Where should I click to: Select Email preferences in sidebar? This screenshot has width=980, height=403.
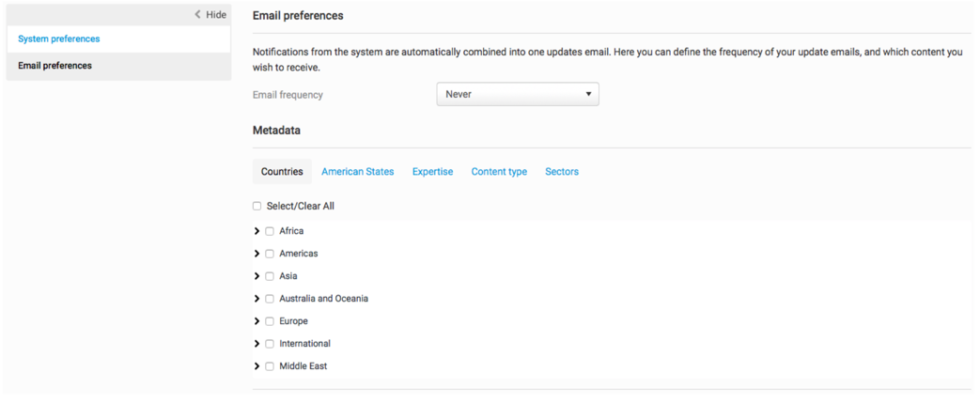point(55,66)
